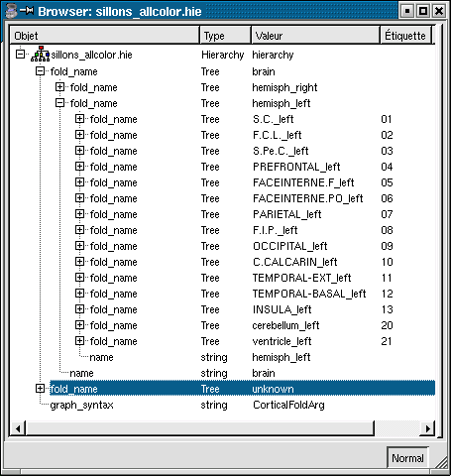Collapse the sillons_allcolor.hie root node
This screenshot has width=451, height=476.
click(21, 55)
